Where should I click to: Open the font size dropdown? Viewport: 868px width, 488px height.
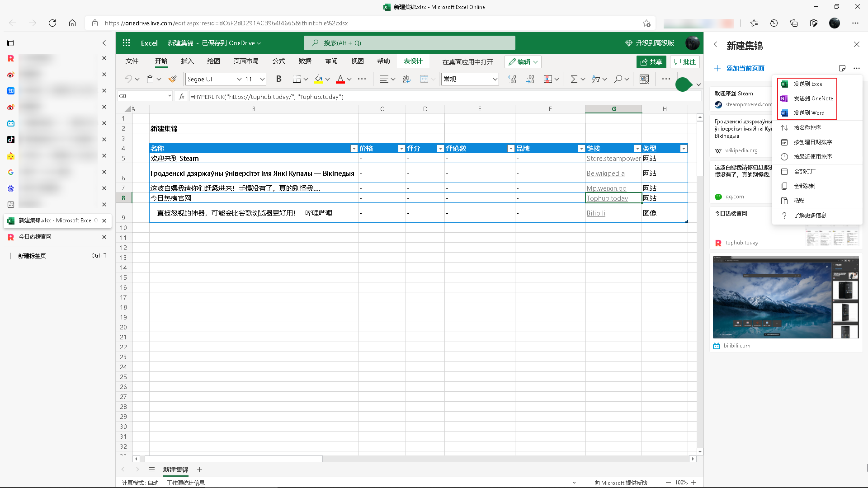click(x=262, y=79)
